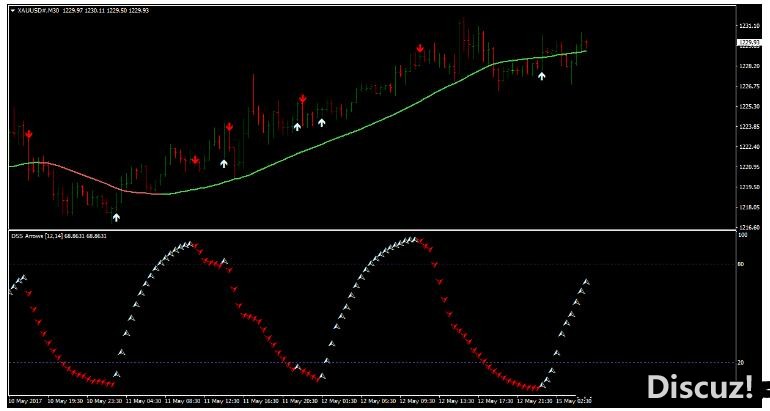Click the leftmost red down arrow signal
This screenshot has width=770, height=411.
(x=29, y=134)
